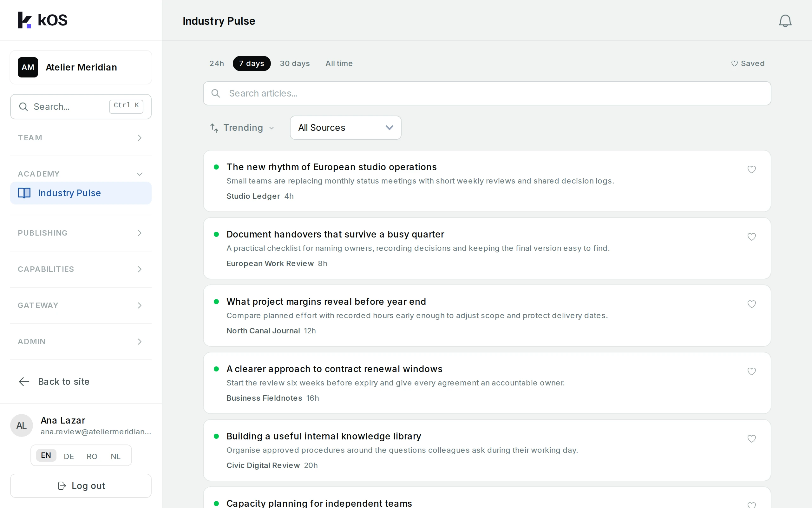The width and height of the screenshot is (812, 508).
Task: Focus the Search articles field
Action: click(487, 93)
